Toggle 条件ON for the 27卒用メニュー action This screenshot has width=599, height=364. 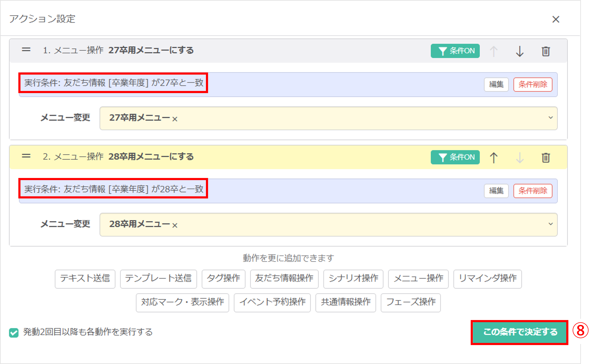pyautogui.click(x=455, y=51)
